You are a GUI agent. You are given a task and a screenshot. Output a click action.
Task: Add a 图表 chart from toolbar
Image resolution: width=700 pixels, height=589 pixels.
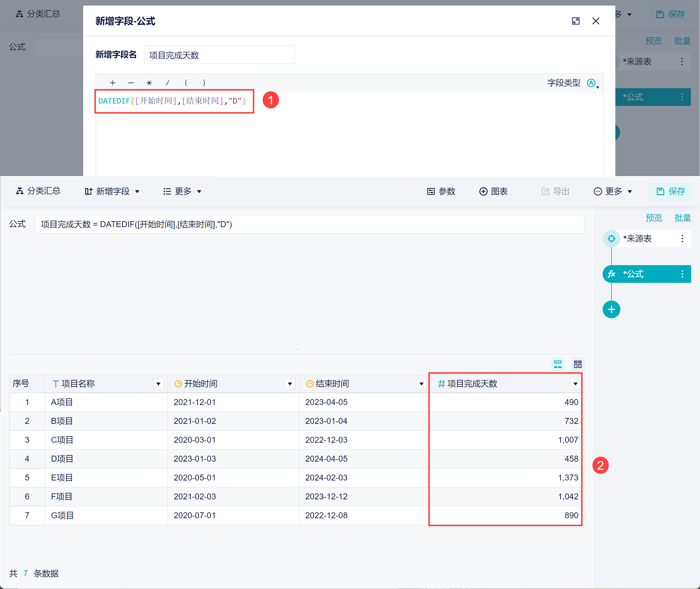[x=493, y=191]
